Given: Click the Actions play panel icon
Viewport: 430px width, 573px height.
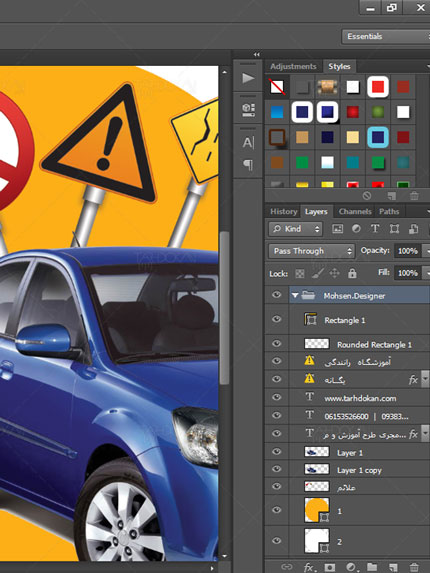Looking at the screenshot, I should (x=248, y=78).
